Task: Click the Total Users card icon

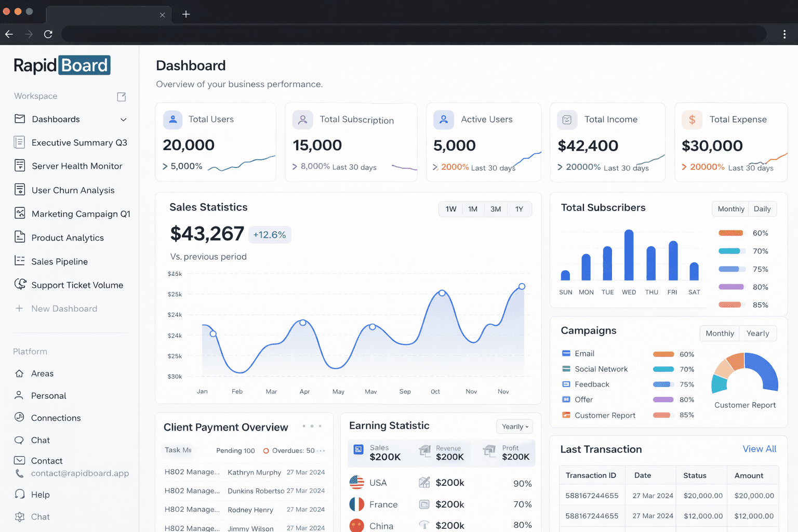Action: (x=173, y=119)
